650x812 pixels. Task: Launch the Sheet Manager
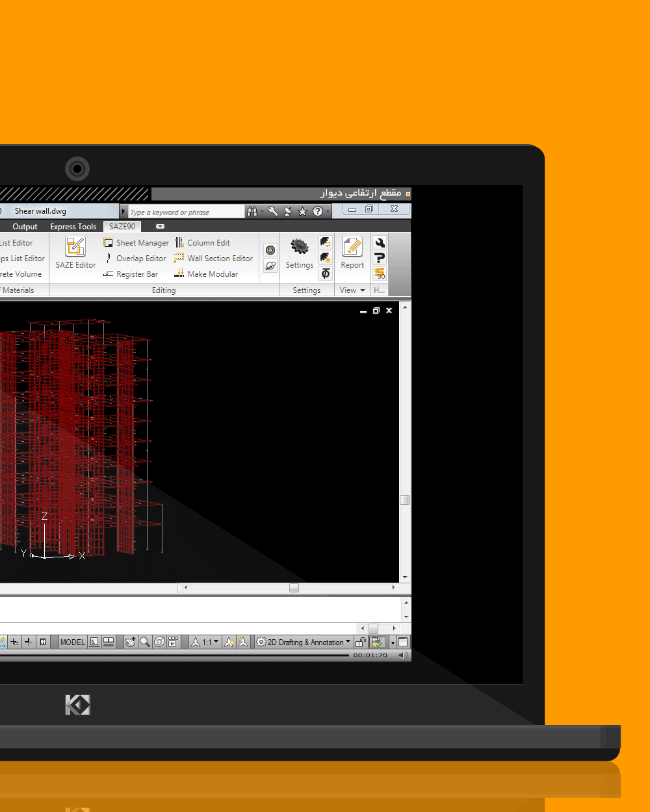(x=136, y=243)
